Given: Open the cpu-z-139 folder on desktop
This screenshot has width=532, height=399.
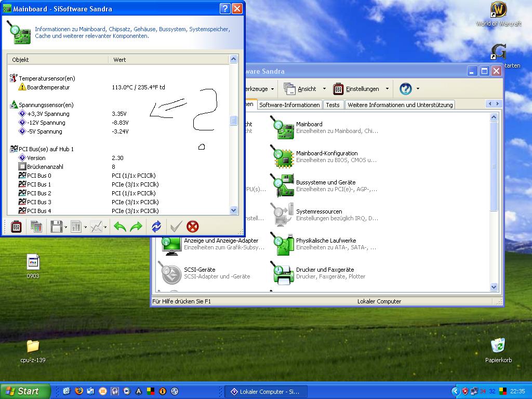Looking at the screenshot, I should click(33, 351).
